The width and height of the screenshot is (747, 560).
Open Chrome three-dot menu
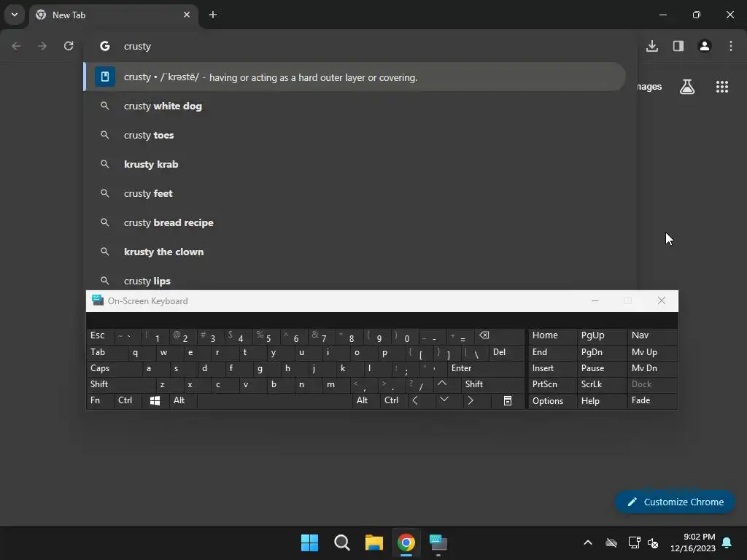tap(731, 46)
